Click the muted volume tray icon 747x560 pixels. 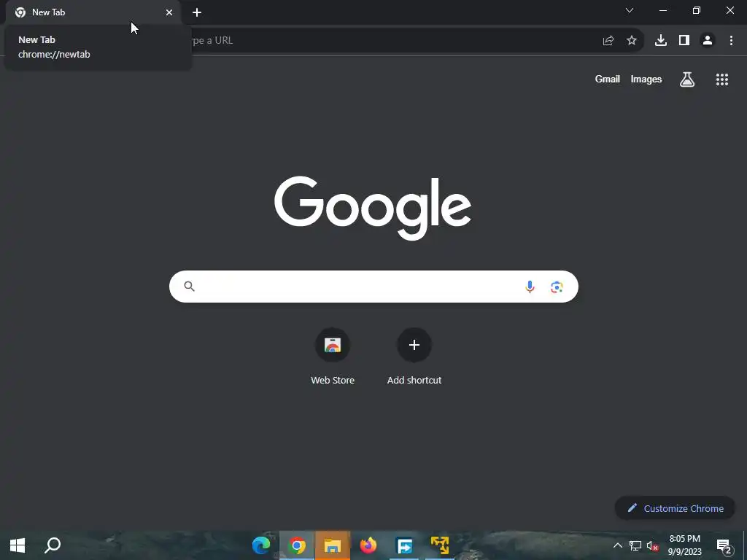point(653,545)
